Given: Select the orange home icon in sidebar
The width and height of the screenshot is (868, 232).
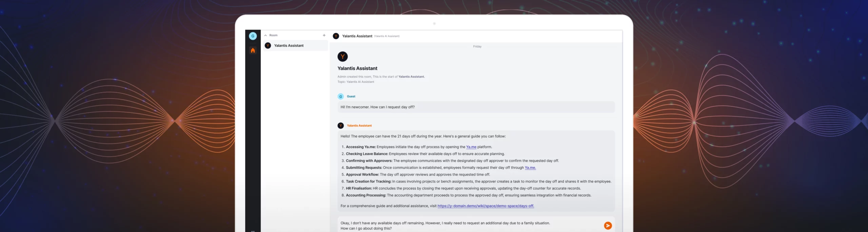Looking at the screenshot, I should (253, 50).
